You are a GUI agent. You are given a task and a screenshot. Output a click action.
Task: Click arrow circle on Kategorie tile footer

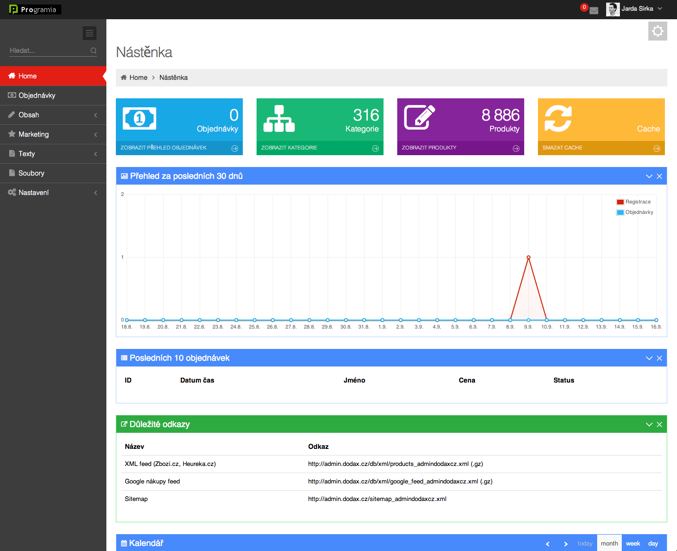pyautogui.click(x=375, y=148)
